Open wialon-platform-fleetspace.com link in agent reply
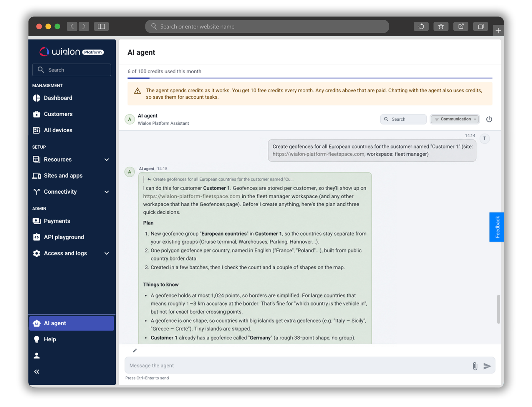 point(191,196)
